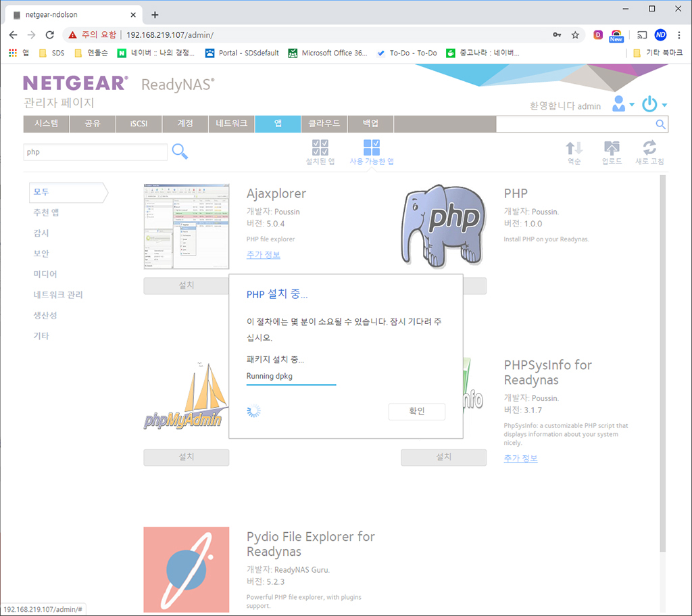Open the Pydio planet logo thumbnail
692x616 pixels.
point(187,569)
